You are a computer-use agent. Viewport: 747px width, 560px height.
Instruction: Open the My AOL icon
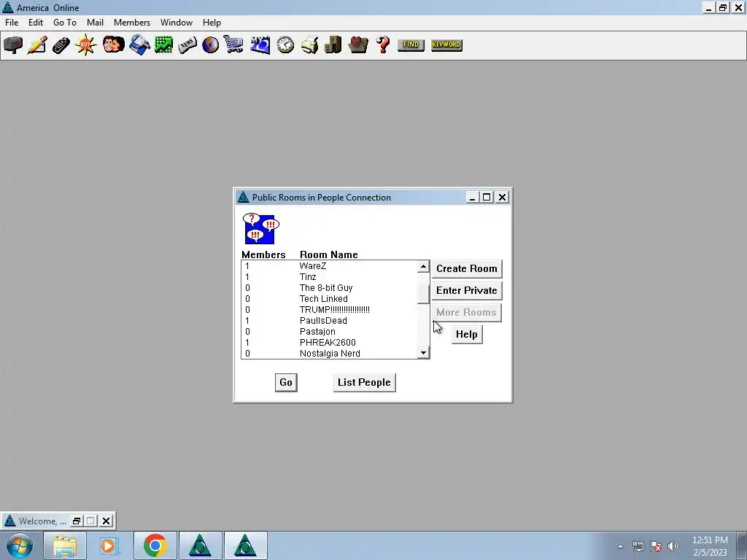[260, 44]
